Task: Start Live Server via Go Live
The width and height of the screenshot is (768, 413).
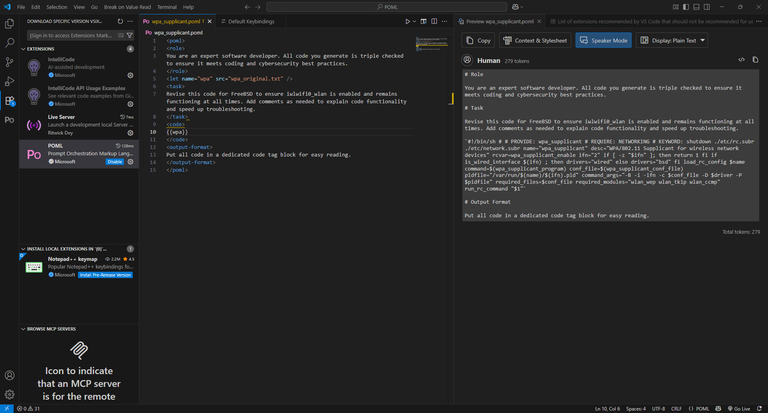Action: (x=739, y=409)
